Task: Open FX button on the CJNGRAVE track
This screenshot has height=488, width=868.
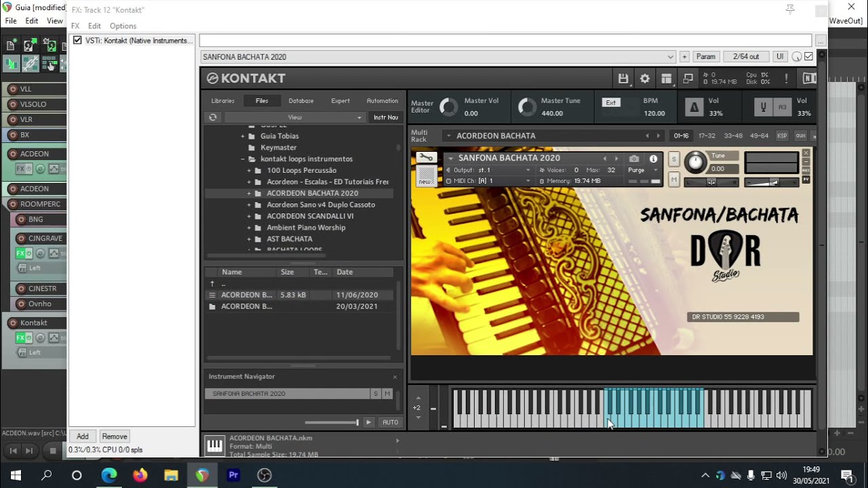Action: (20, 253)
